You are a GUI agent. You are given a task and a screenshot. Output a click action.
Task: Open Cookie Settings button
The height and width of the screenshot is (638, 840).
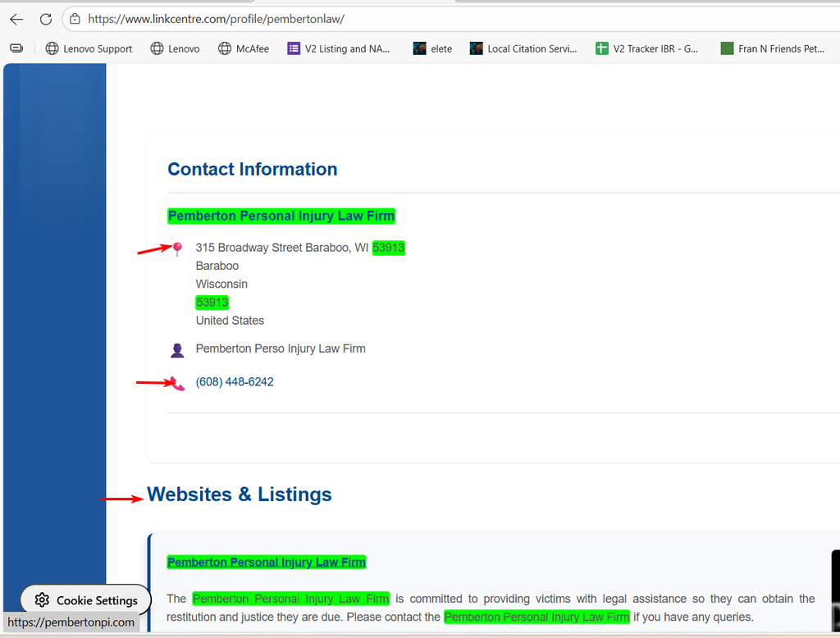click(x=85, y=600)
